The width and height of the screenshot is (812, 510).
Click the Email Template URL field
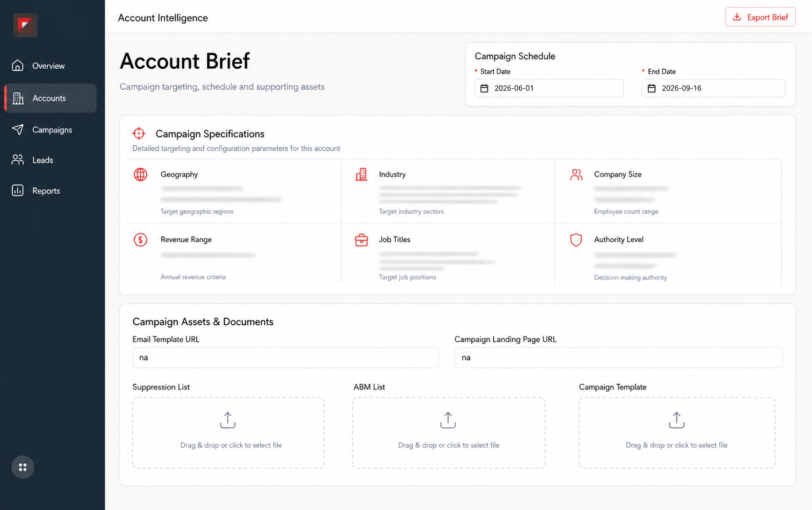(x=285, y=358)
